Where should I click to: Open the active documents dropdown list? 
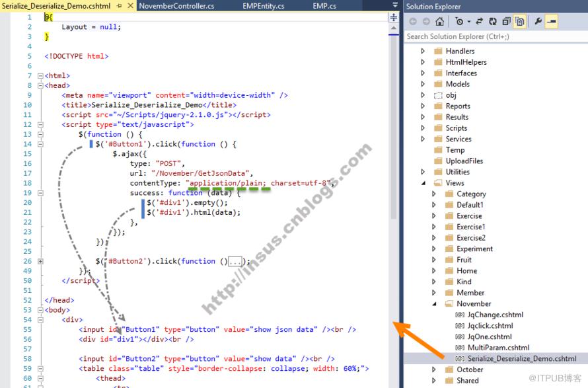pyautogui.click(x=394, y=5)
